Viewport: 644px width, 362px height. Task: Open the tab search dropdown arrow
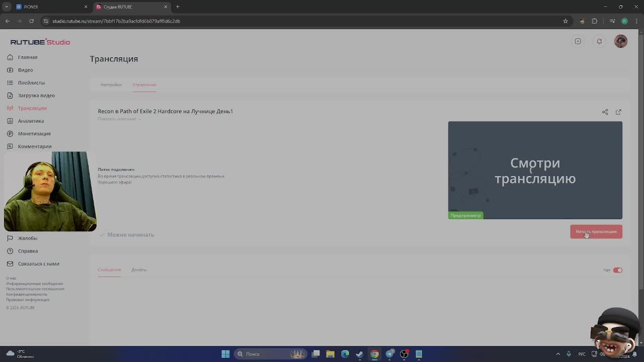(6, 7)
